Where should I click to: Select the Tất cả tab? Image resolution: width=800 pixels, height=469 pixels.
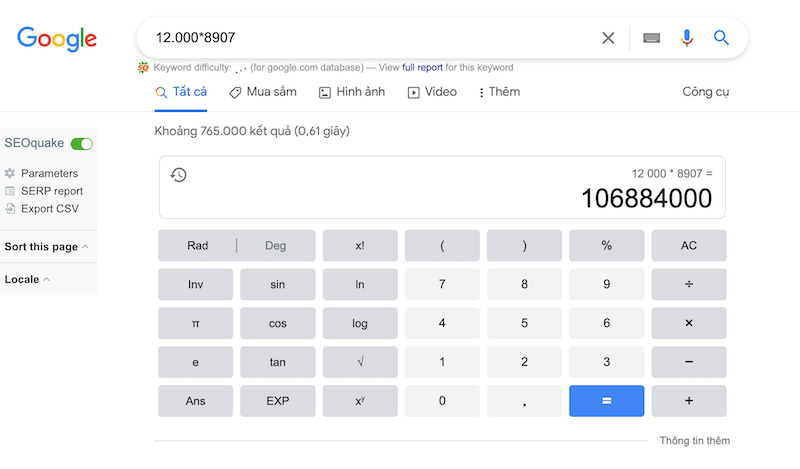click(x=181, y=92)
